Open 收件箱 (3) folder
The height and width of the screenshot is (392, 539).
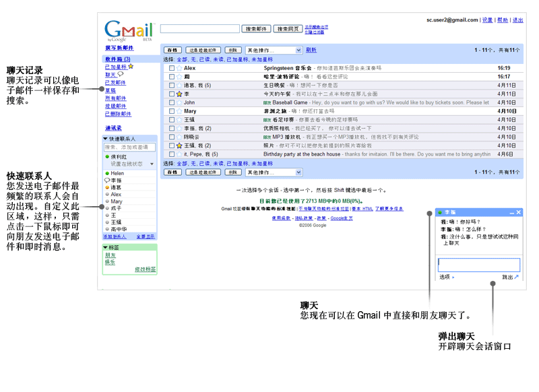click(117, 59)
